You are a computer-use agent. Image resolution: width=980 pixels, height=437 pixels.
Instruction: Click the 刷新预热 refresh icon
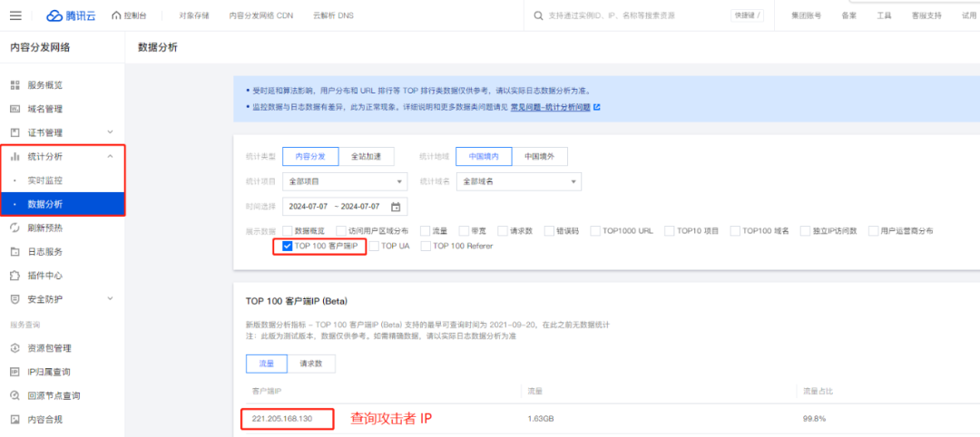(x=15, y=228)
